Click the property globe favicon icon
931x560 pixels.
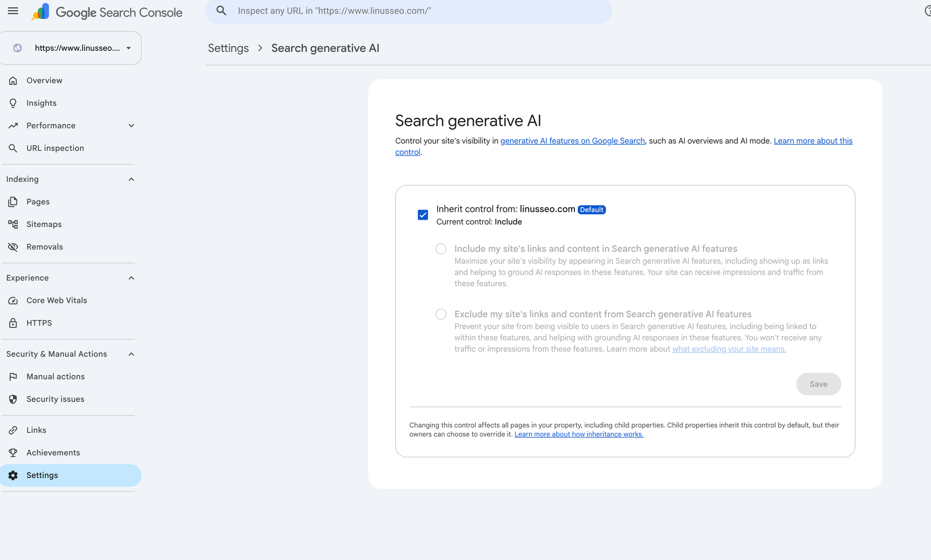(x=18, y=48)
